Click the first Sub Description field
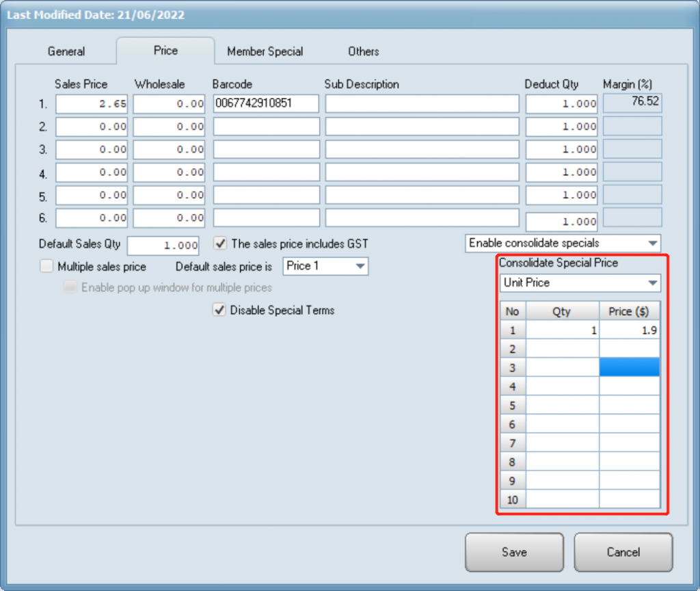This screenshot has width=700, height=591. tap(422, 104)
